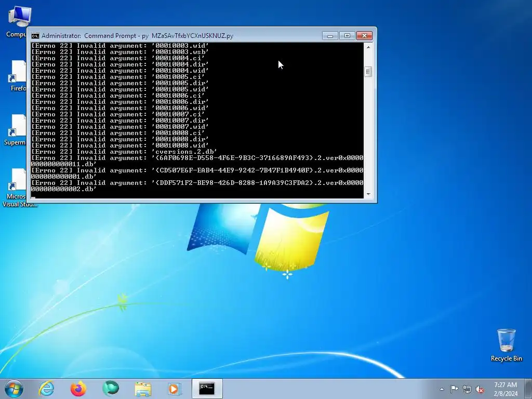Select the Command Prompt taskbar button

[x=207, y=389]
